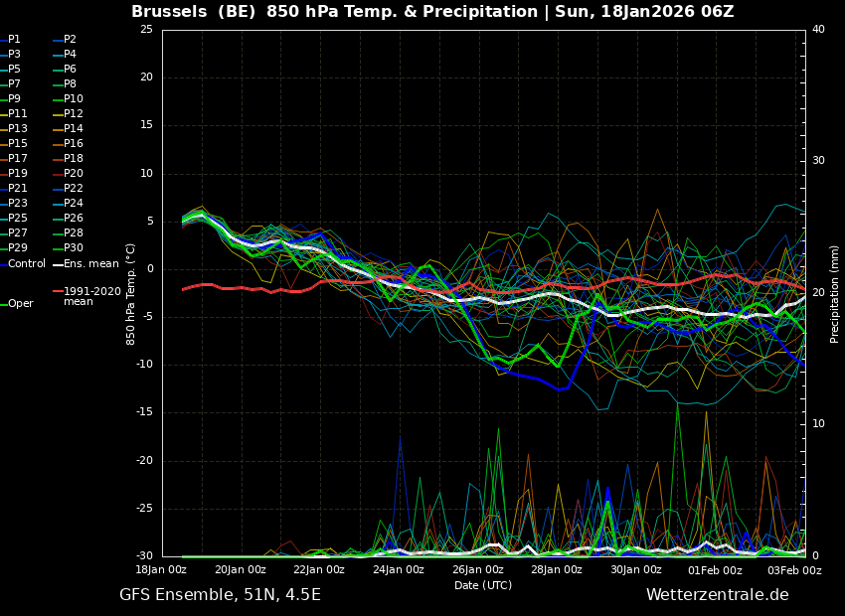
Task: Select the 18Jan 00z date tick label
Action: (161, 570)
